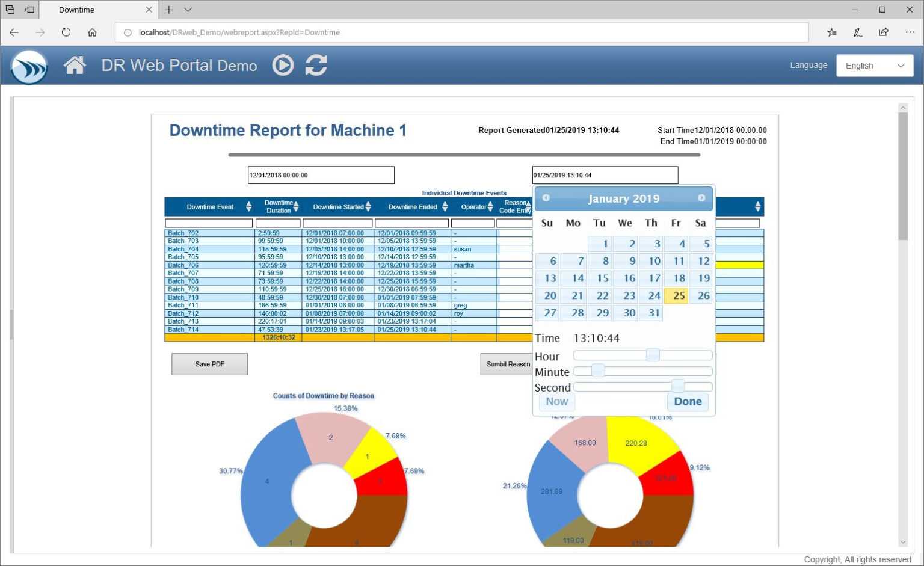Click the refresh report icon in the header
Viewport: 924px width, 566px height.
click(x=316, y=65)
